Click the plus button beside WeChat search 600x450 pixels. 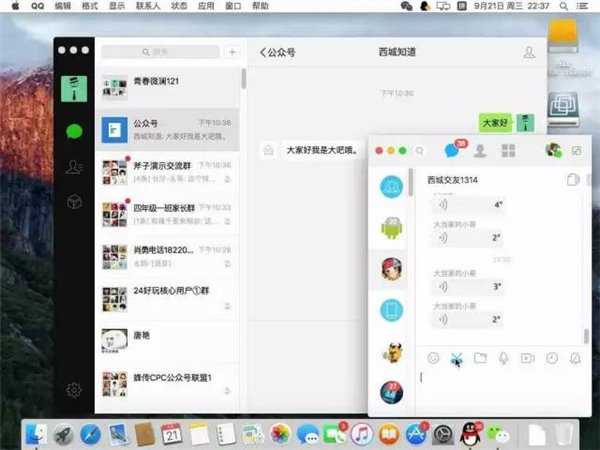click(x=232, y=51)
